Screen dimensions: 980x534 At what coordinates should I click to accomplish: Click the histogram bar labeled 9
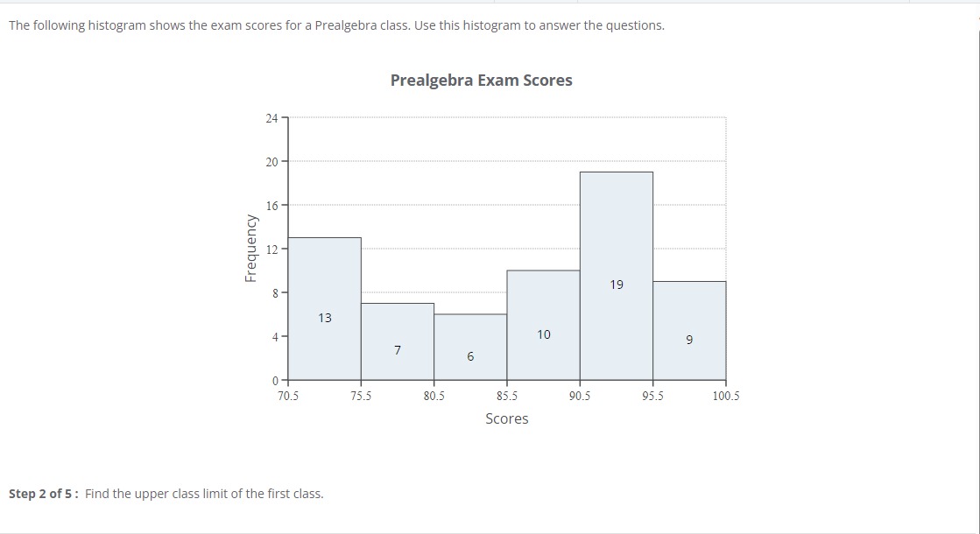[689, 330]
